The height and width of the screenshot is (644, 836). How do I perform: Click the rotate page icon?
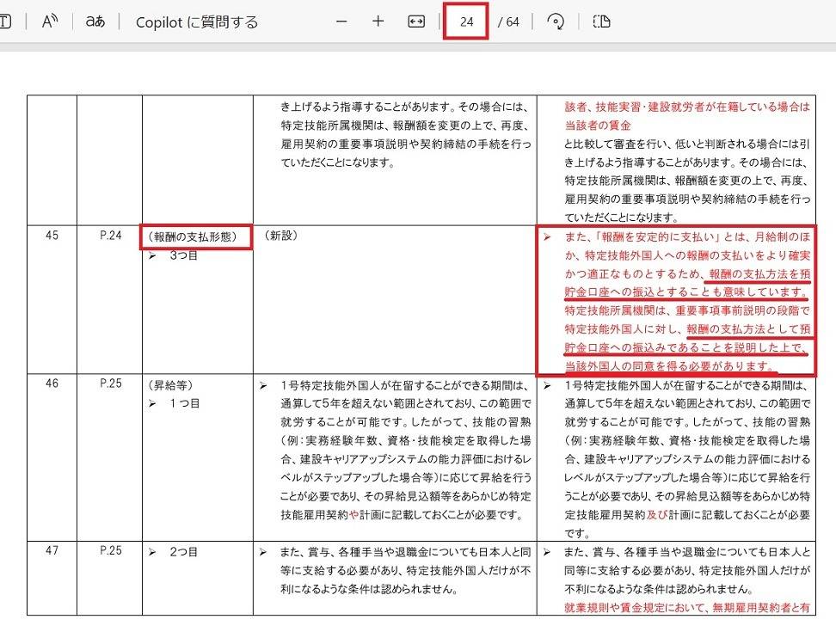556,21
